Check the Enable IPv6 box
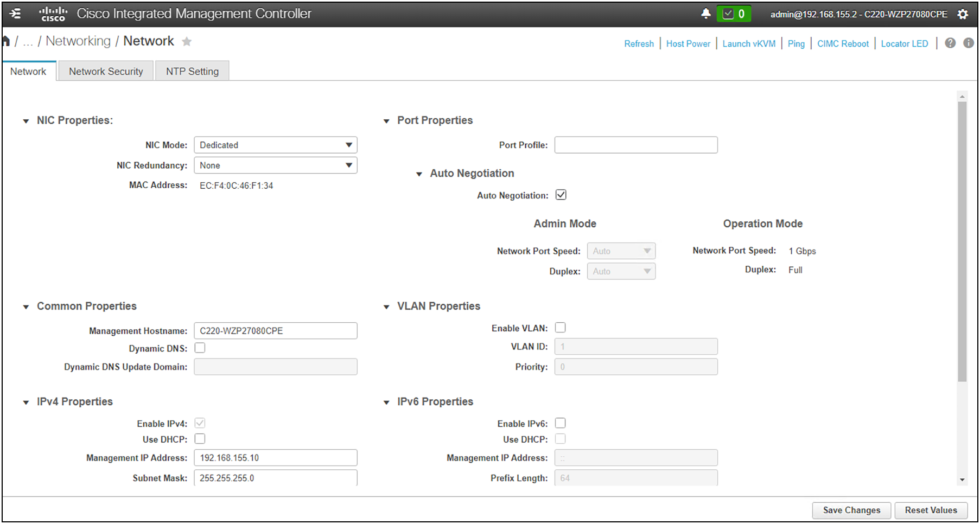Screen dimensions: 980x524 561,423
